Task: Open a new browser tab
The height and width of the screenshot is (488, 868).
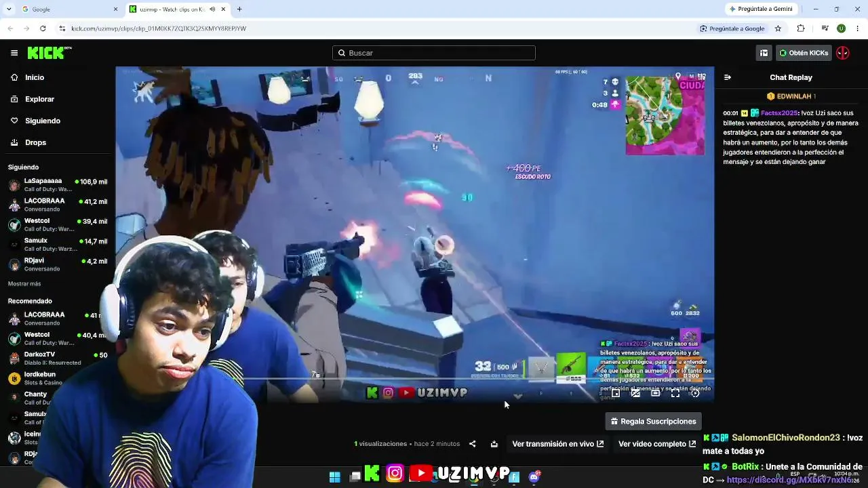Action: coord(239,9)
